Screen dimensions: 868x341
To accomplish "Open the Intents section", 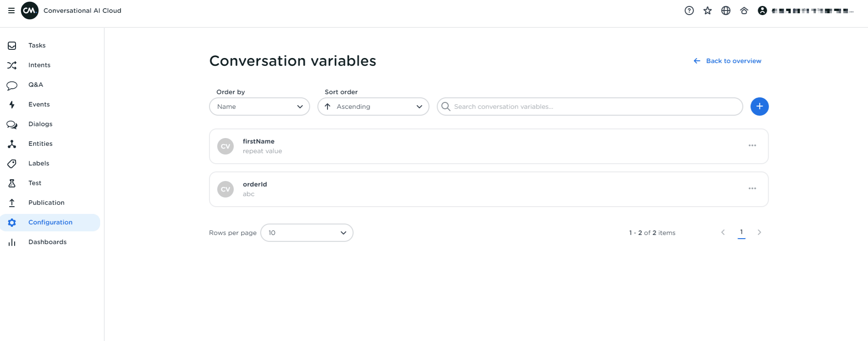I will tap(12, 65).
